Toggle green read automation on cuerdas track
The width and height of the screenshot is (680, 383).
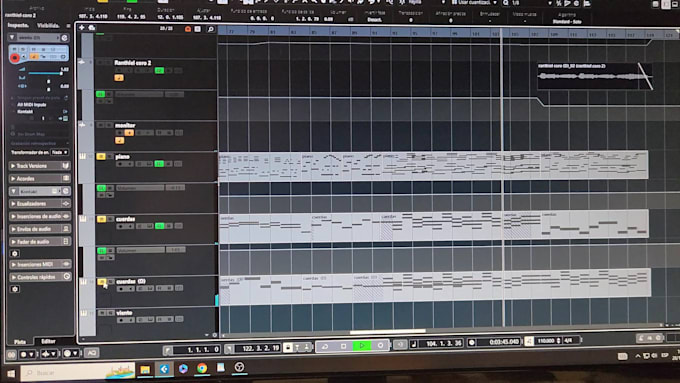[160, 226]
